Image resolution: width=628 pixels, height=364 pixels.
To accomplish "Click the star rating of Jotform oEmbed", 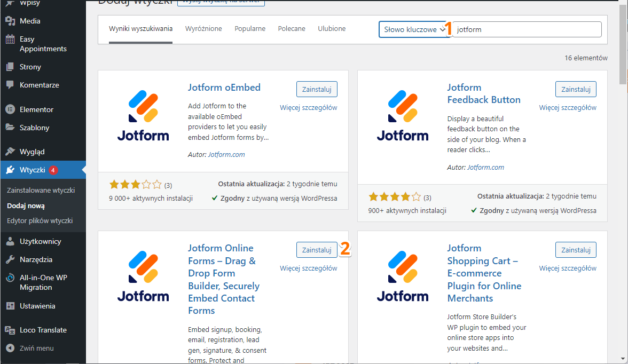I will tap(136, 185).
